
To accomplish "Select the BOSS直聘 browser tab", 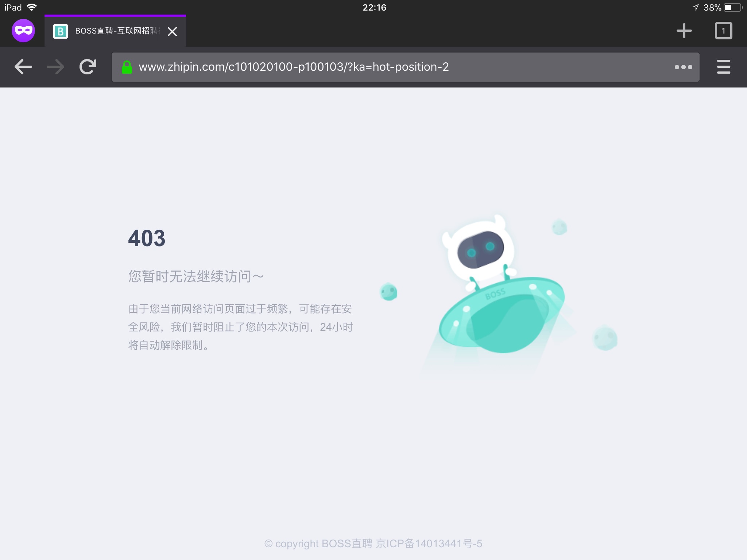I will click(115, 31).
